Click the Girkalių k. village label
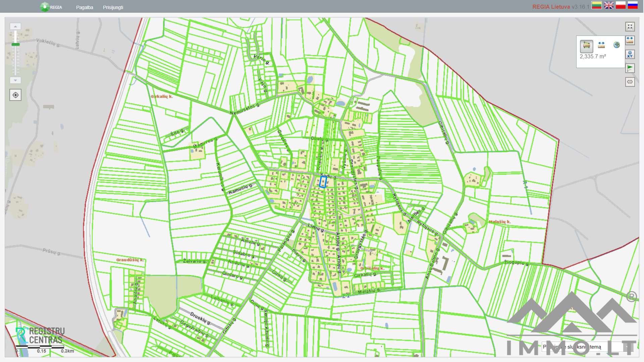 tap(162, 97)
